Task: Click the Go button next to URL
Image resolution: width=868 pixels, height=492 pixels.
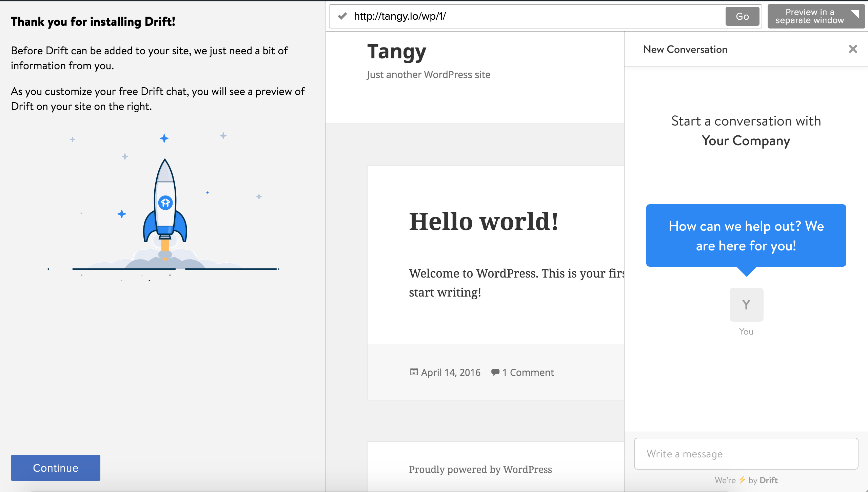Action: [x=742, y=16]
